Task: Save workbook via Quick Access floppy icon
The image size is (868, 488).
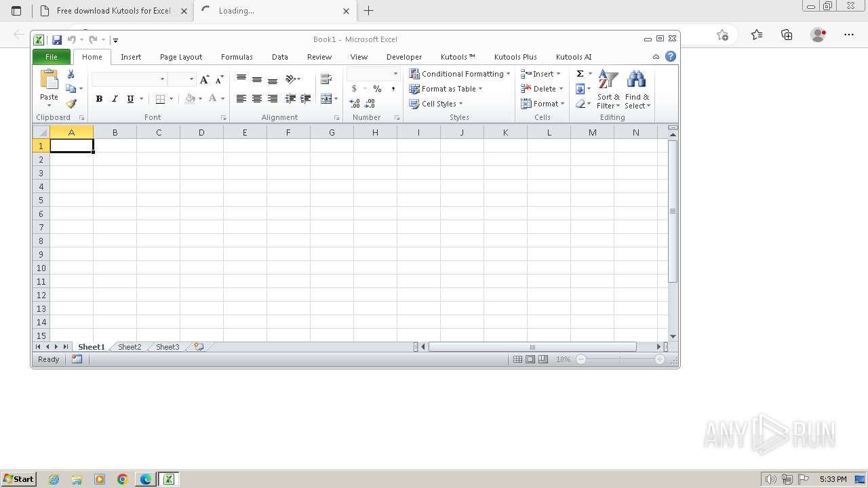Action: 57,40
